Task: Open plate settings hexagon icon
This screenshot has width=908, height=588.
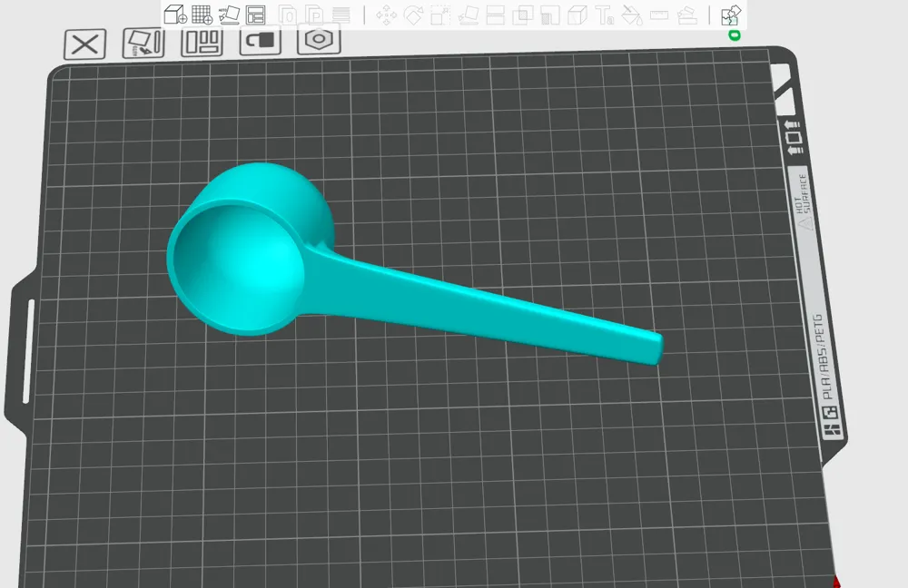Action: point(319,40)
